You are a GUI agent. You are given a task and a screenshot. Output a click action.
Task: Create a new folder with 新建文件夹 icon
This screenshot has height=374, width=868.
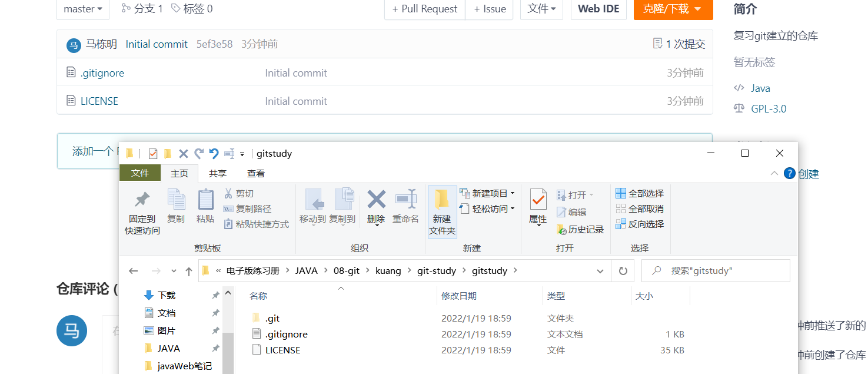coord(442,211)
